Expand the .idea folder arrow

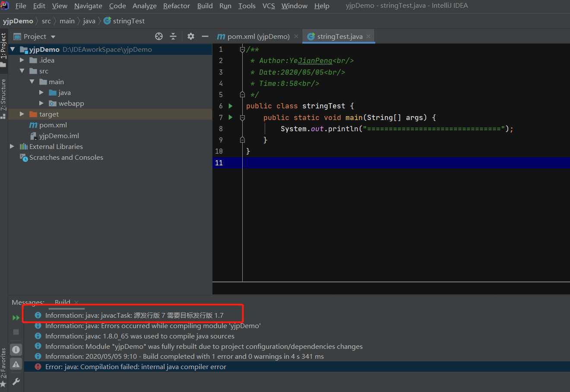click(x=22, y=60)
